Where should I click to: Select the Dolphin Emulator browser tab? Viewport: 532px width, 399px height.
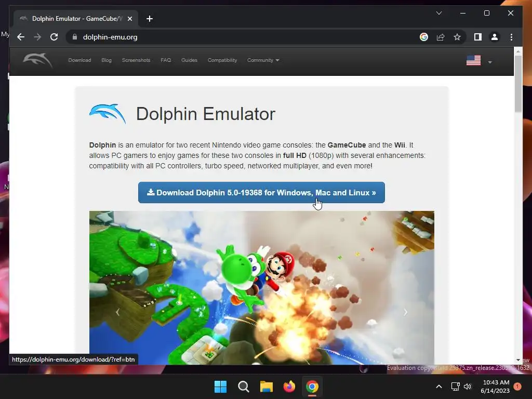76,19
